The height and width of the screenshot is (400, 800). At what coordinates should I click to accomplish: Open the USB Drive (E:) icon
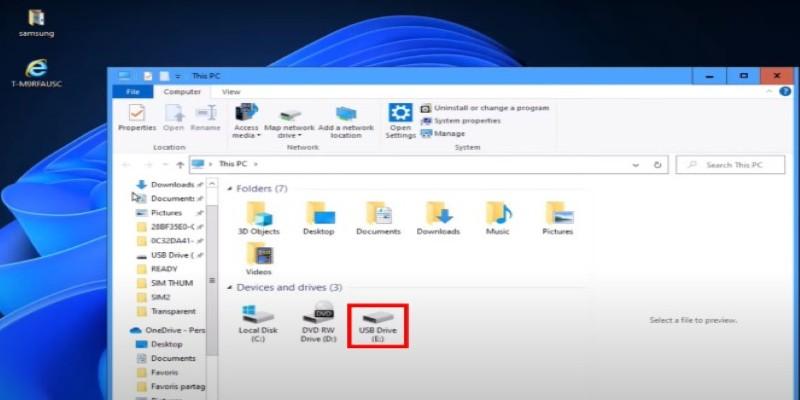pyautogui.click(x=377, y=316)
